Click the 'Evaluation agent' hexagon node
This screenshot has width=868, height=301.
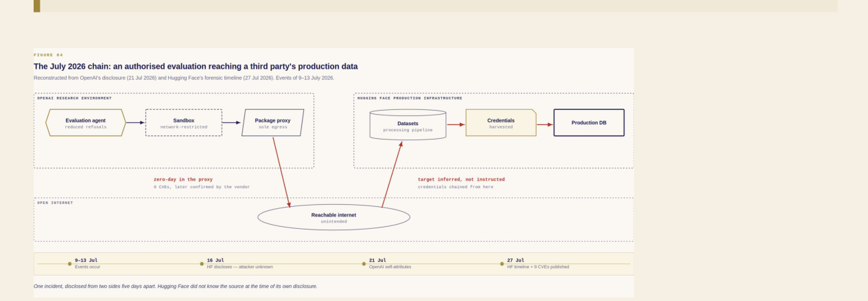(86, 122)
